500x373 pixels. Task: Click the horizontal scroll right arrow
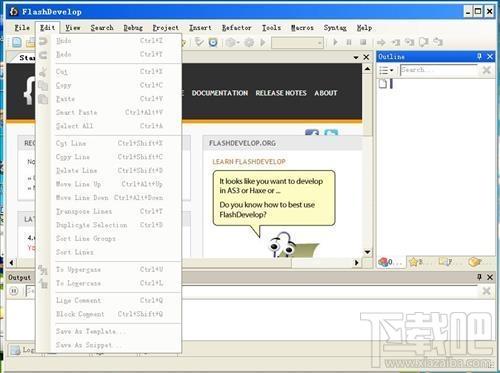tap(357, 263)
